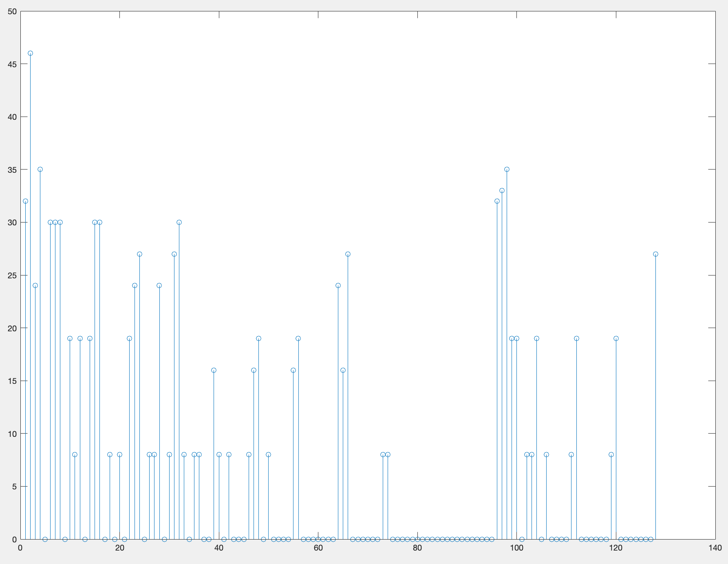Select the value-30 marker at x=32
The width and height of the screenshot is (728, 564).
click(179, 223)
